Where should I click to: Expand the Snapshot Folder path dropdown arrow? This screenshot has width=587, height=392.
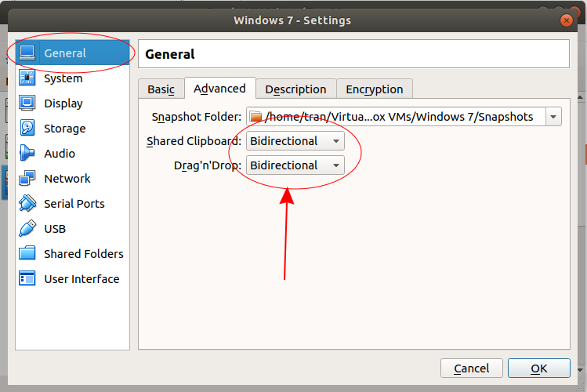pyautogui.click(x=553, y=117)
